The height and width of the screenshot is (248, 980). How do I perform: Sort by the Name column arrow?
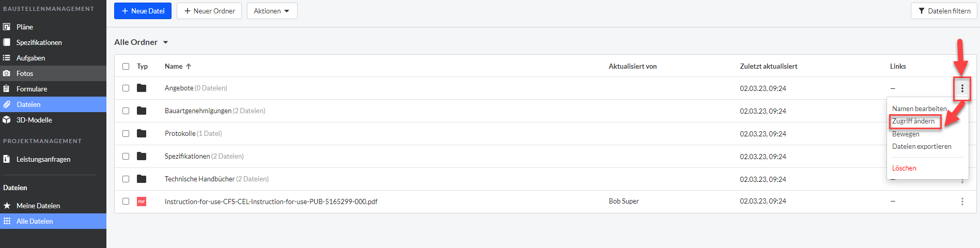pyautogui.click(x=189, y=66)
